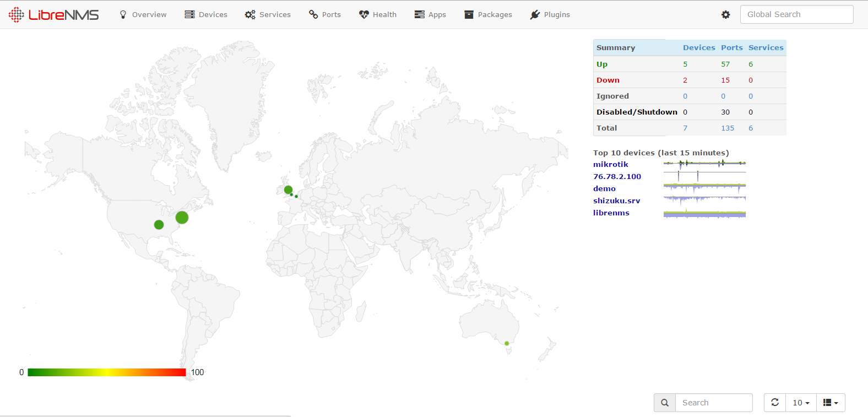Open the settings gear menu
This screenshot has height=417, width=868.
click(726, 15)
